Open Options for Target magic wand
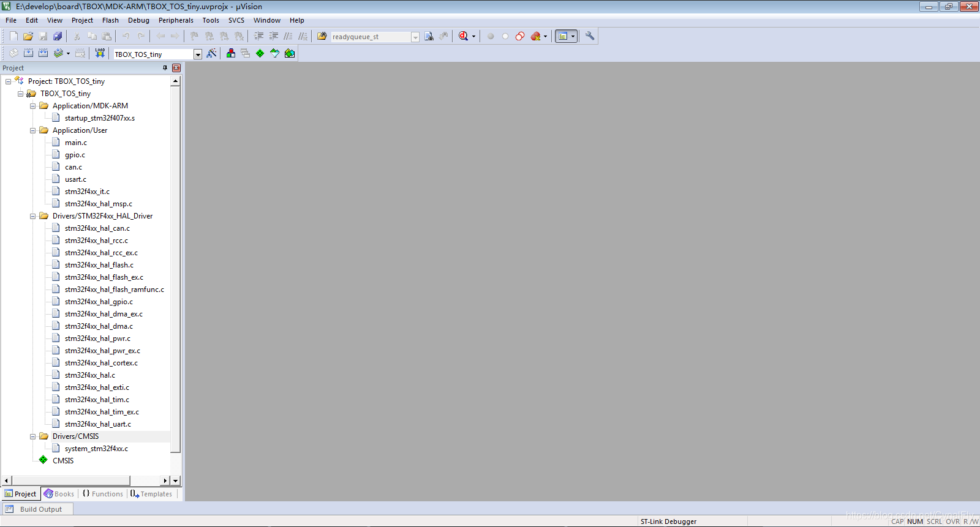This screenshot has height=527, width=980. (212, 53)
